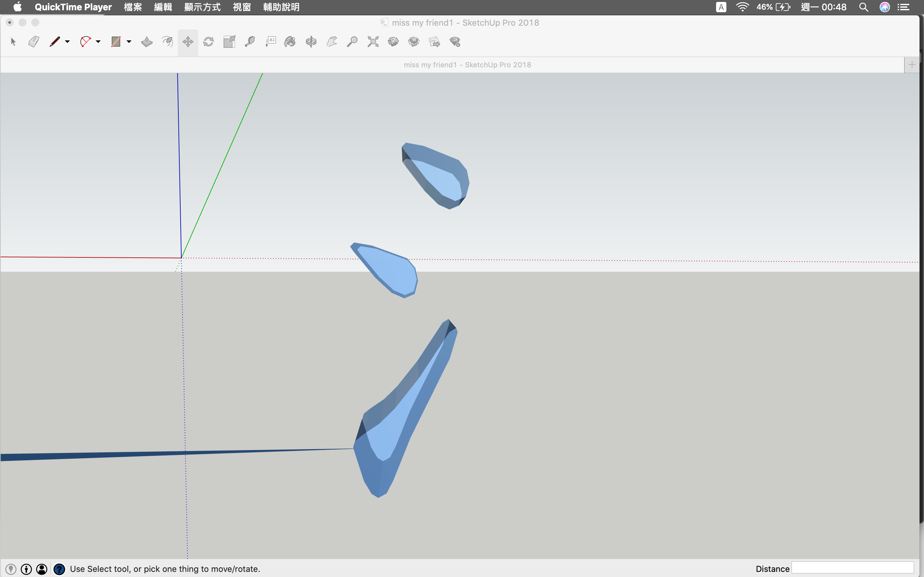Click the Zoom Extents icon
The image size is (924, 577).
pyautogui.click(x=373, y=42)
